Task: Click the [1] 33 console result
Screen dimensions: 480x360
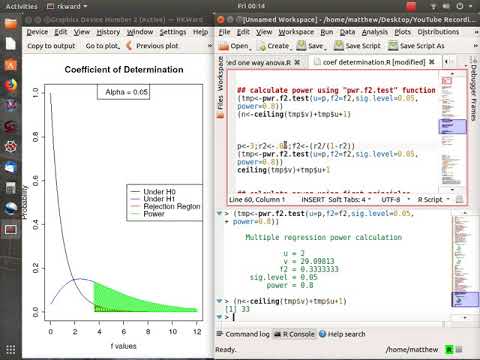Action: pyautogui.click(x=237, y=309)
